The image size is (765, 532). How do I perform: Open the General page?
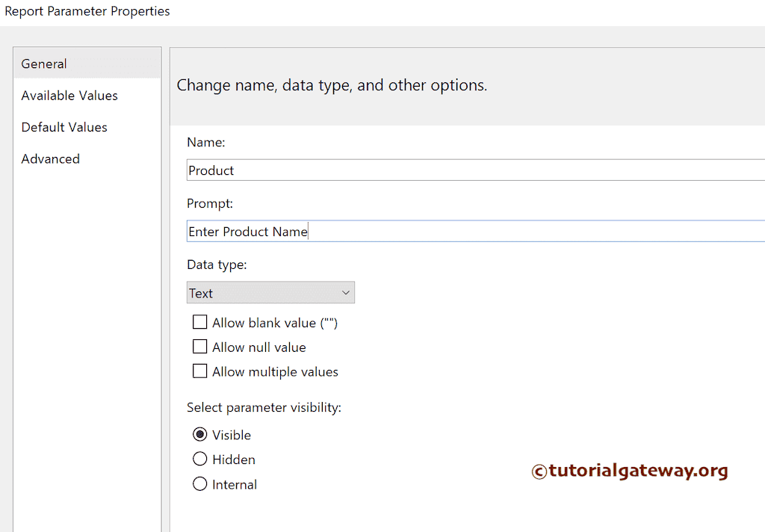(44, 64)
